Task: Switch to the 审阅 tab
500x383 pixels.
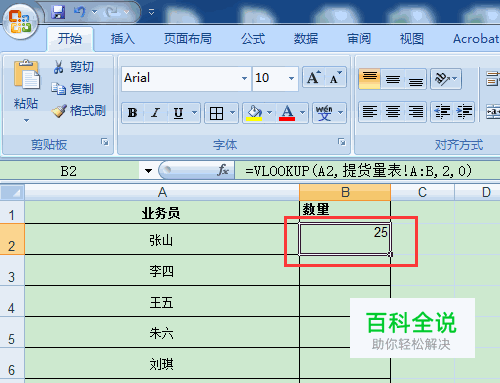Action: point(359,39)
